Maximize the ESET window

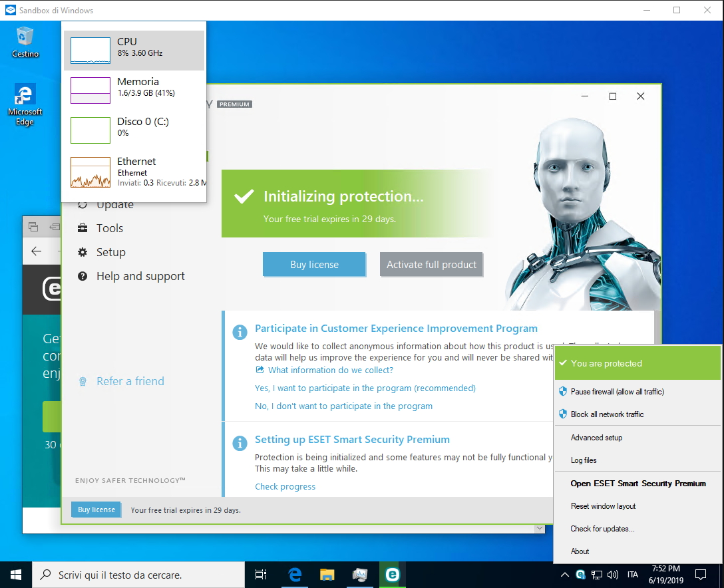click(x=613, y=96)
